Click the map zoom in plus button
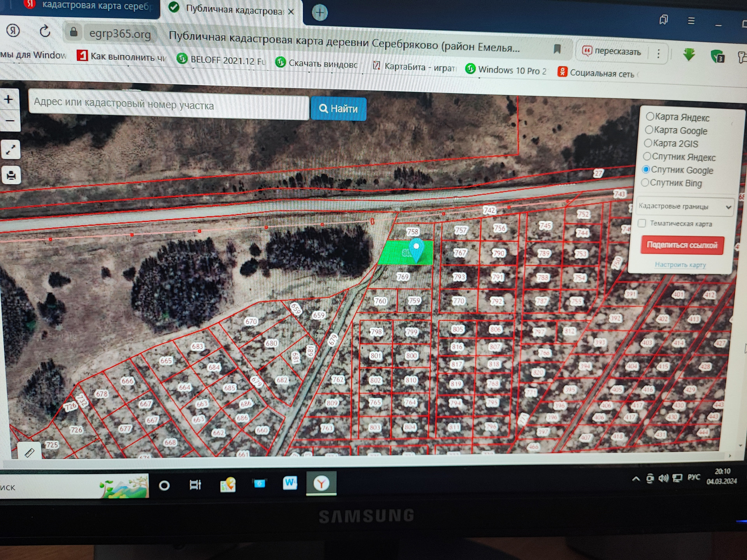Image resolution: width=747 pixels, height=560 pixels. coord(9,100)
